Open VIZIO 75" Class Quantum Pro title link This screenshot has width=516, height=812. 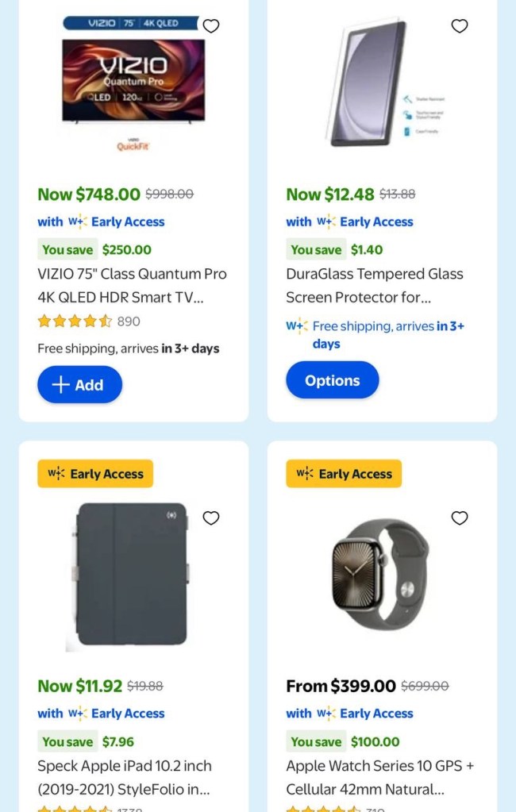(x=132, y=286)
